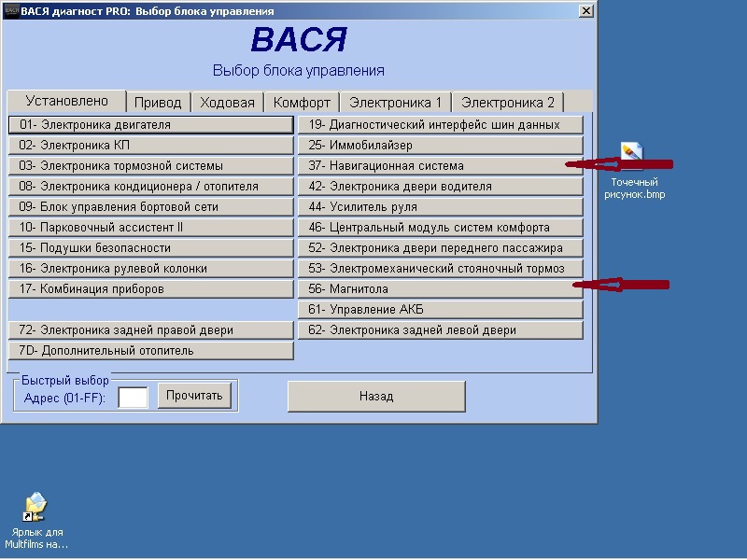Open the Ходовая tab
Image resolution: width=747 pixels, height=560 pixels.
tap(227, 103)
